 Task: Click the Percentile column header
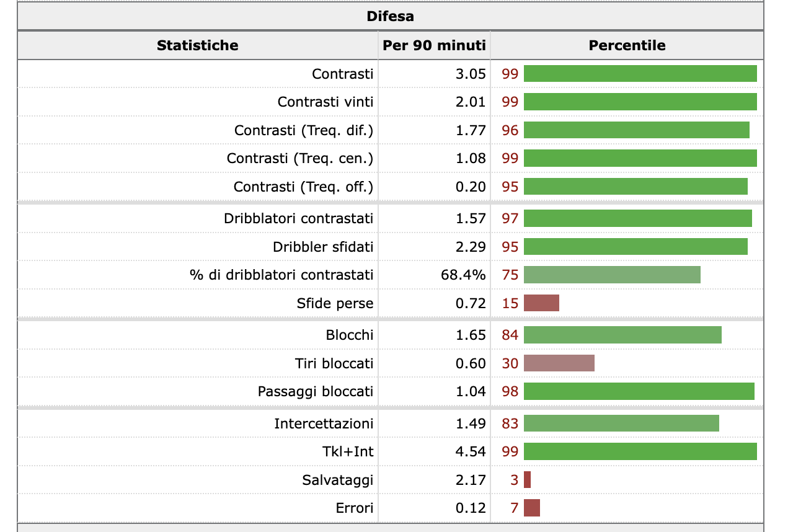pos(627,45)
